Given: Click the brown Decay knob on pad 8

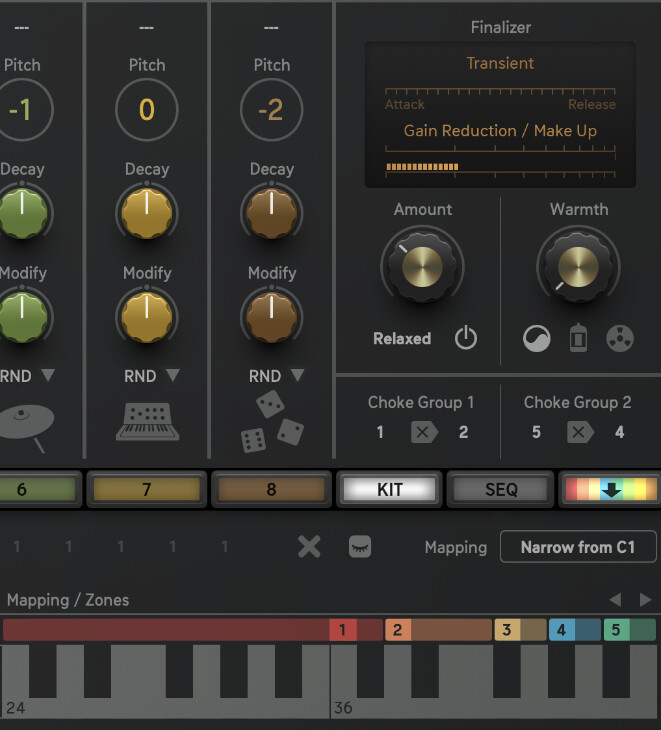Looking at the screenshot, I should click(271, 213).
